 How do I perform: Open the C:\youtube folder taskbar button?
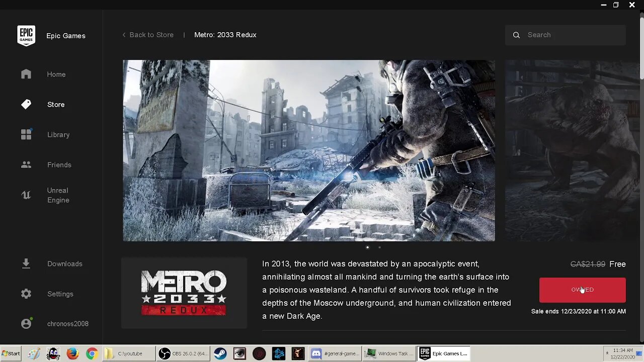tap(129, 353)
